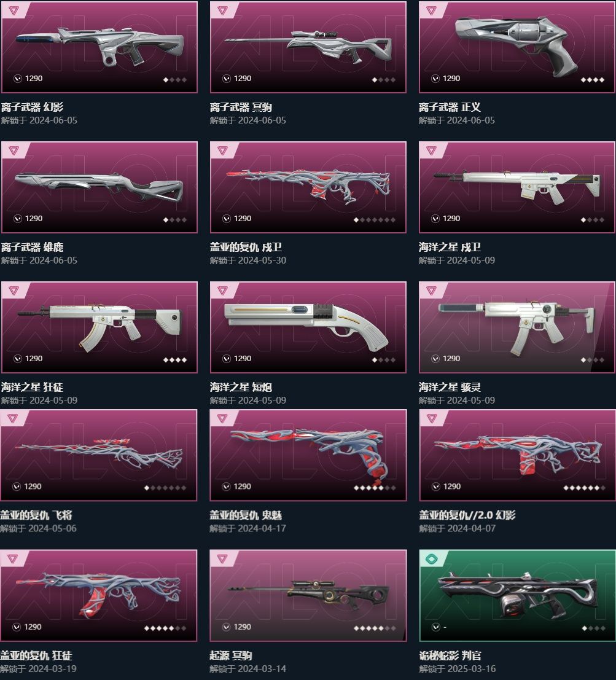Click the VP icon on 离子武器 雄鹿 card
This screenshot has width=616, height=680.
18,219
